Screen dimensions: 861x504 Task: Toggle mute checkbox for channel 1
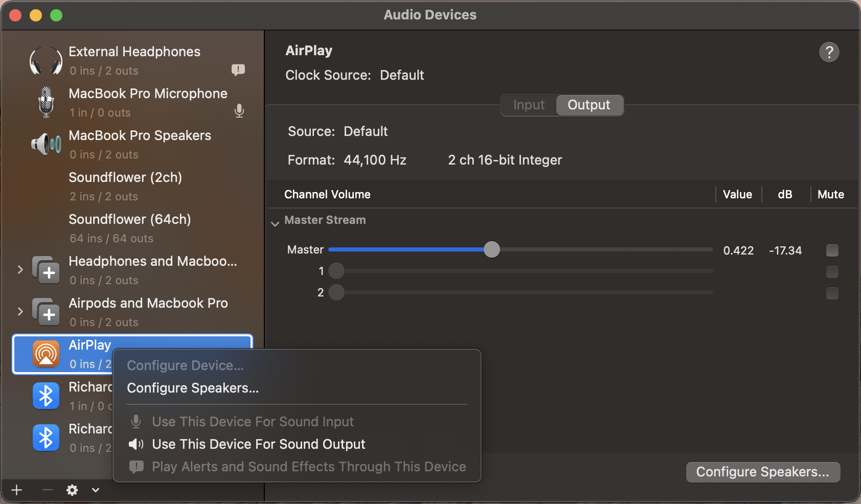(832, 272)
